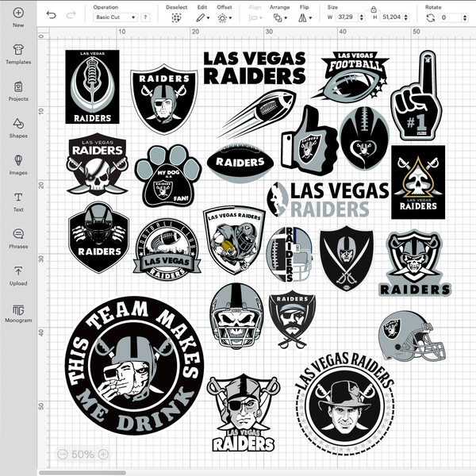
Task: Select the classic Raiders shield logo
Action: 164,99
